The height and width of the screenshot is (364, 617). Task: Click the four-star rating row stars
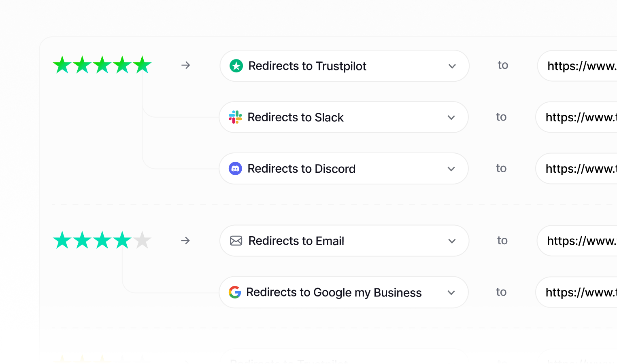coord(102,240)
